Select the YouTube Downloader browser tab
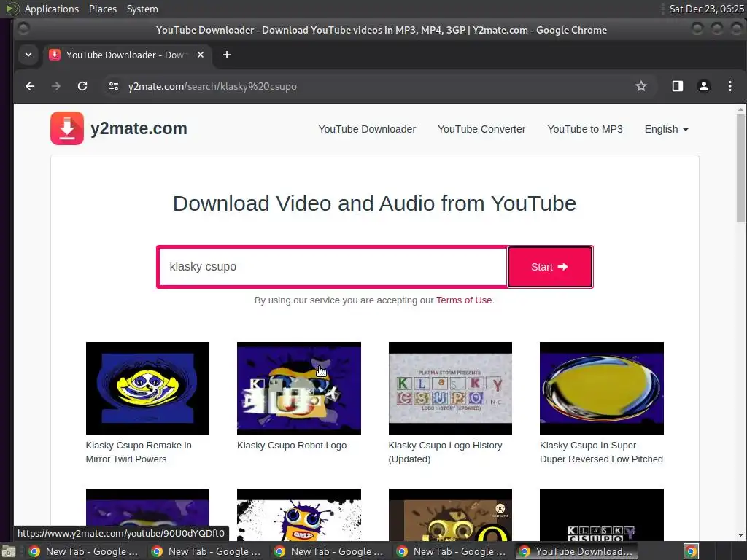 coord(126,55)
